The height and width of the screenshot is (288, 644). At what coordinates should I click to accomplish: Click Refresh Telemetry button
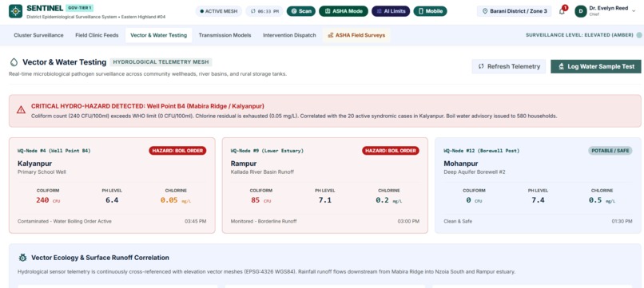(x=509, y=66)
